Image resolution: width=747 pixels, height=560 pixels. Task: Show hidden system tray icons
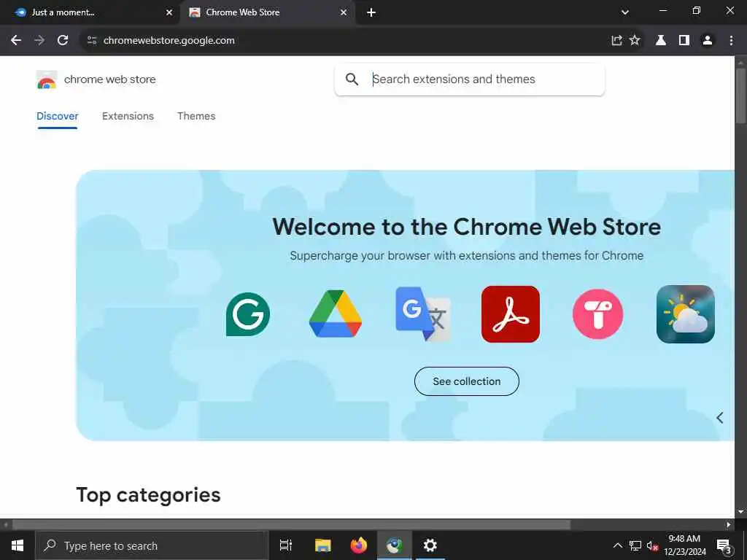tap(617, 545)
